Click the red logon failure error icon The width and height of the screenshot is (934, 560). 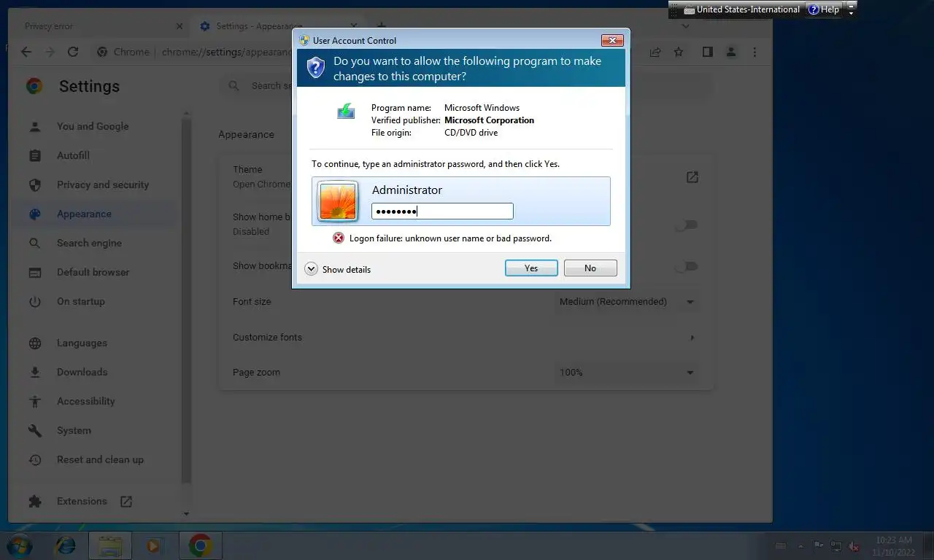coord(339,238)
